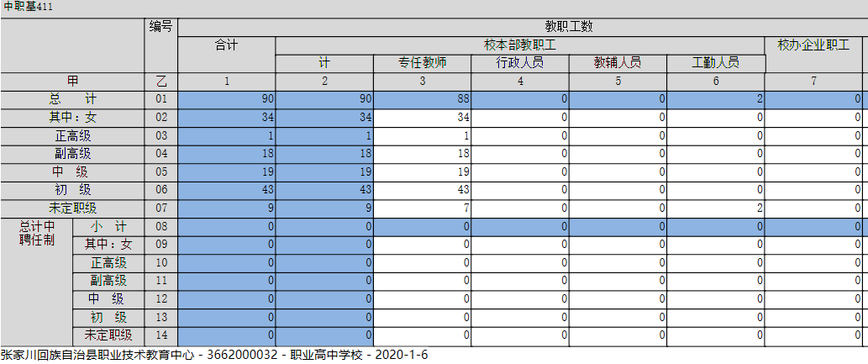This screenshot has height=364, width=868.
Task: Select the 校办企业职工 cell in row 01 总计
Action: (x=813, y=99)
